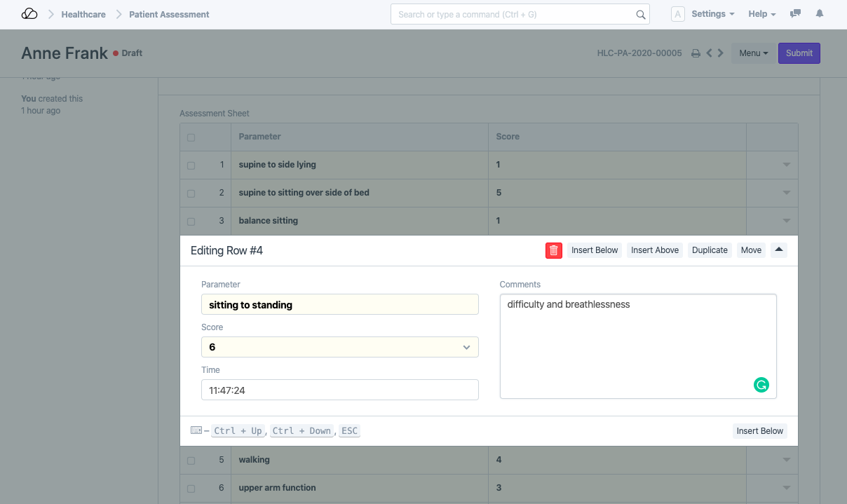847x504 pixels.
Task: Click the Grammarly icon in Comments
Action: (761, 384)
